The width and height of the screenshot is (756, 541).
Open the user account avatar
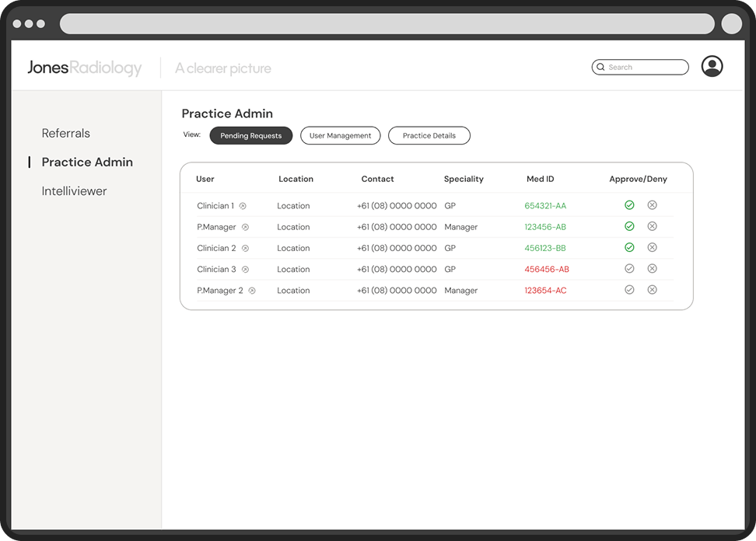click(712, 67)
